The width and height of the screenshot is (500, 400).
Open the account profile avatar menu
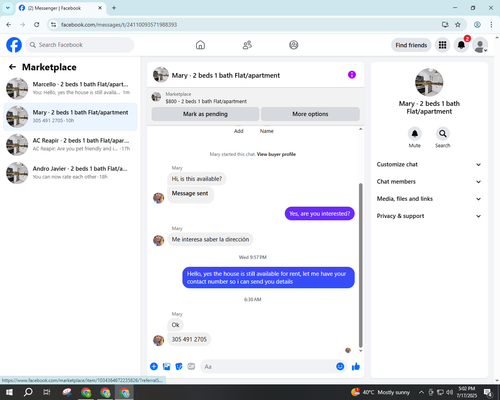(x=480, y=45)
